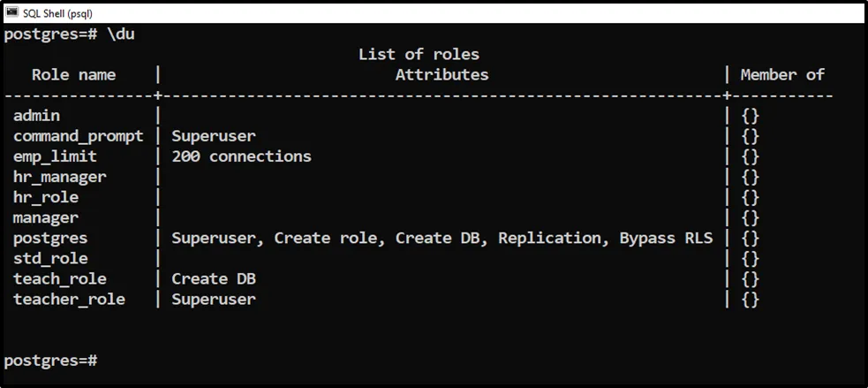Select the Member of column header
868x388 pixels.
coord(781,75)
